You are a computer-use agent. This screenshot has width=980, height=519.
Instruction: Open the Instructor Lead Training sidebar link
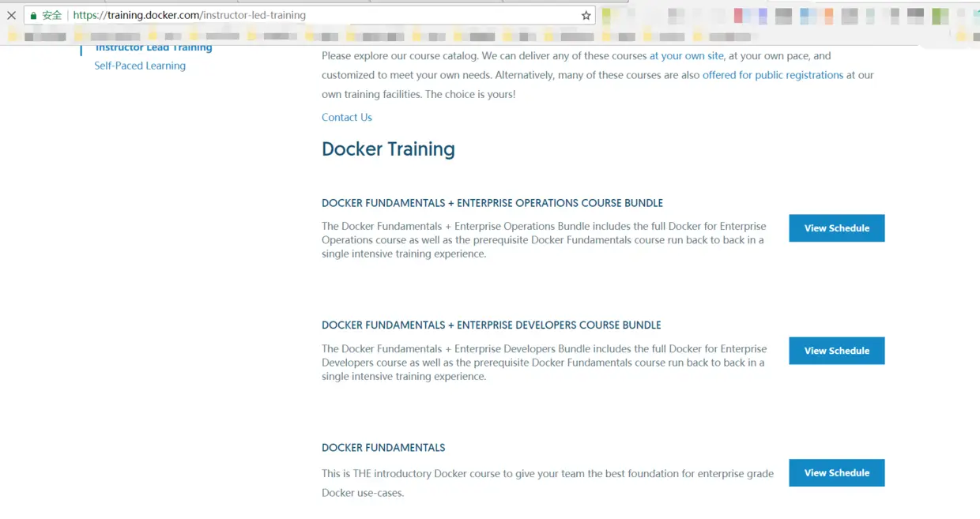tap(153, 47)
